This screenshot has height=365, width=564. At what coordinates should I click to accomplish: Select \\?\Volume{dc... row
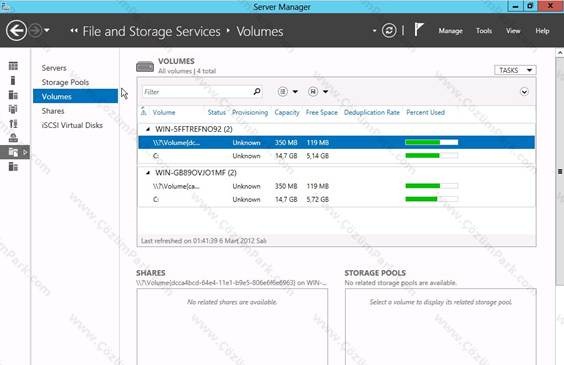[336, 142]
